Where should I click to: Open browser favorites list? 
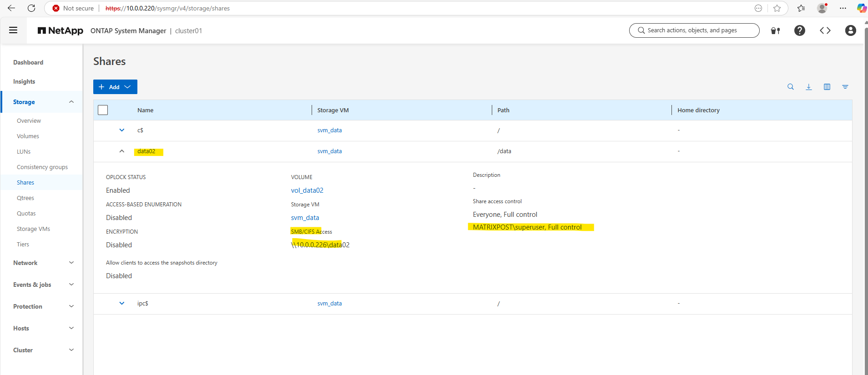[801, 8]
